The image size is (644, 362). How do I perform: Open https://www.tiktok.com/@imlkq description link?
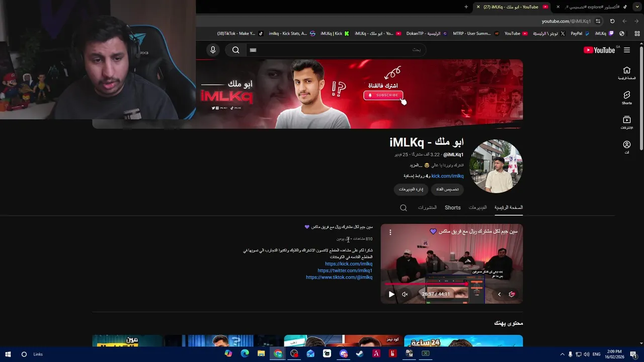pos(339,277)
